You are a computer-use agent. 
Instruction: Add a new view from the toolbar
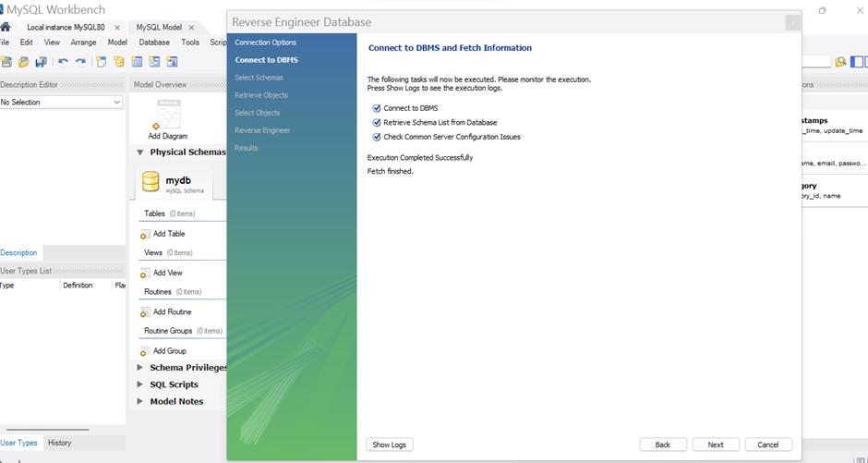coord(154,62)
